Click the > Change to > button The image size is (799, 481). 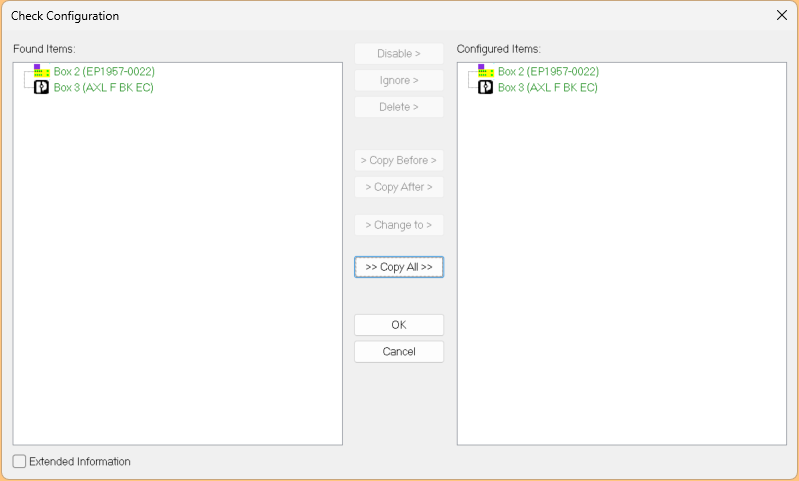point(399,225)
